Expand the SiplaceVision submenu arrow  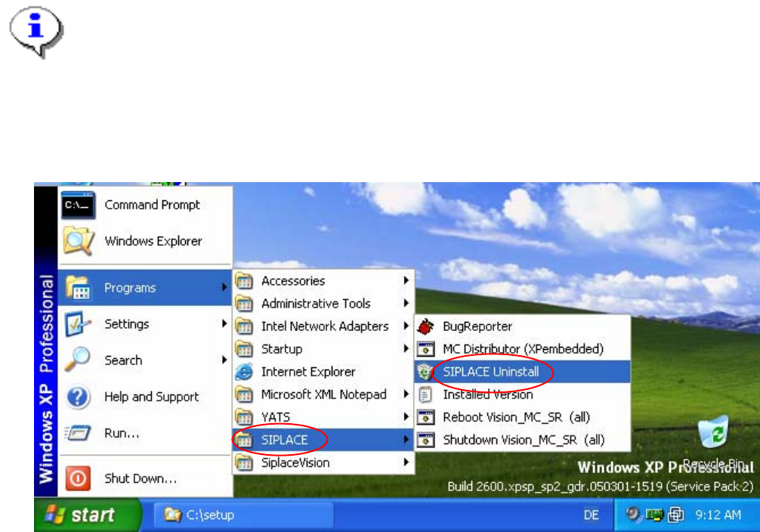[x=406, y=462]
